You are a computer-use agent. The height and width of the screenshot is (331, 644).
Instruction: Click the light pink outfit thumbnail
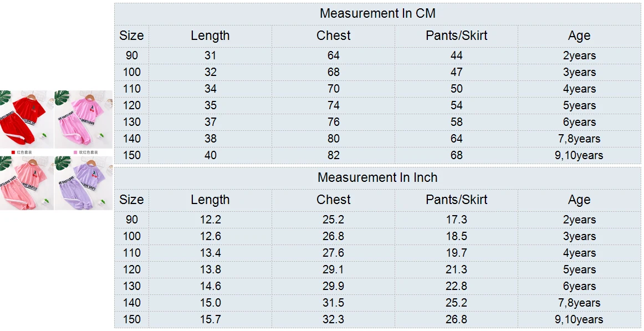point(27,183)
